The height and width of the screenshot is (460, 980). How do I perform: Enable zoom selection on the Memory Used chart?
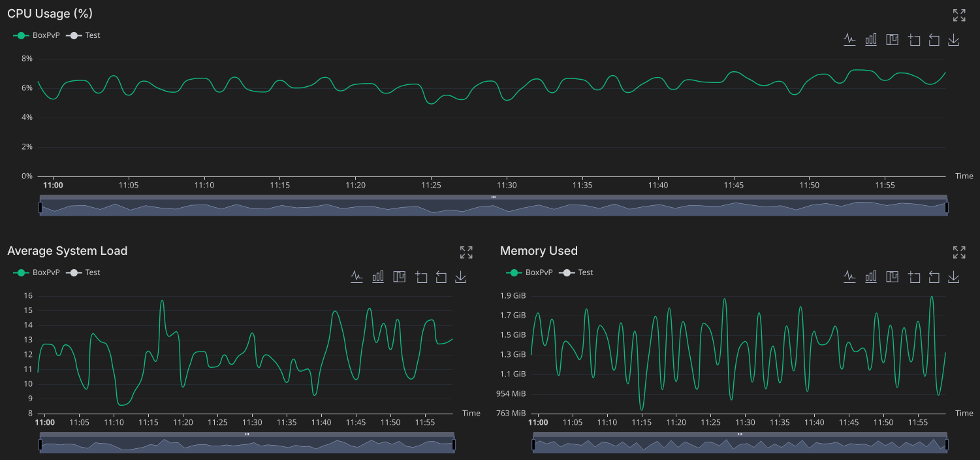913,276
